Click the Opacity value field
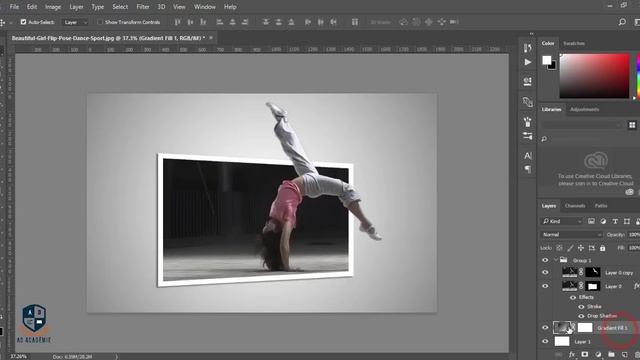 (x=634, y=235)
